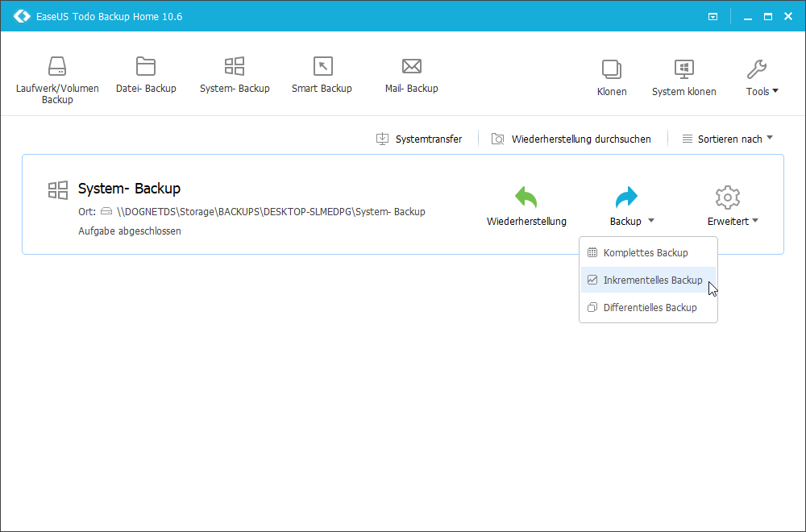Click the EaseUS Todo Backup Home title
Viewport: 806px width, 532px height.
[109, 16]
